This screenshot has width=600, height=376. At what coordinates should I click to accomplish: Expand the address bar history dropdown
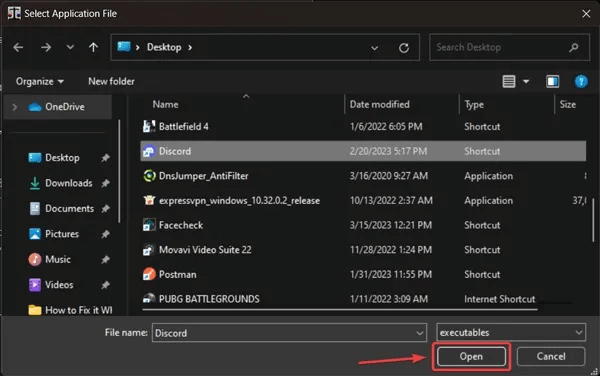[375, 48]
